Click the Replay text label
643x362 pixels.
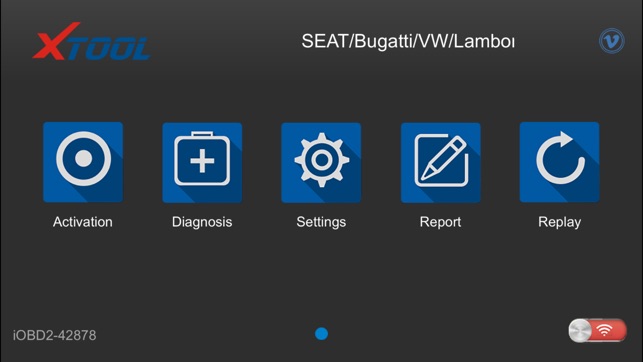(x=559, y=222)
